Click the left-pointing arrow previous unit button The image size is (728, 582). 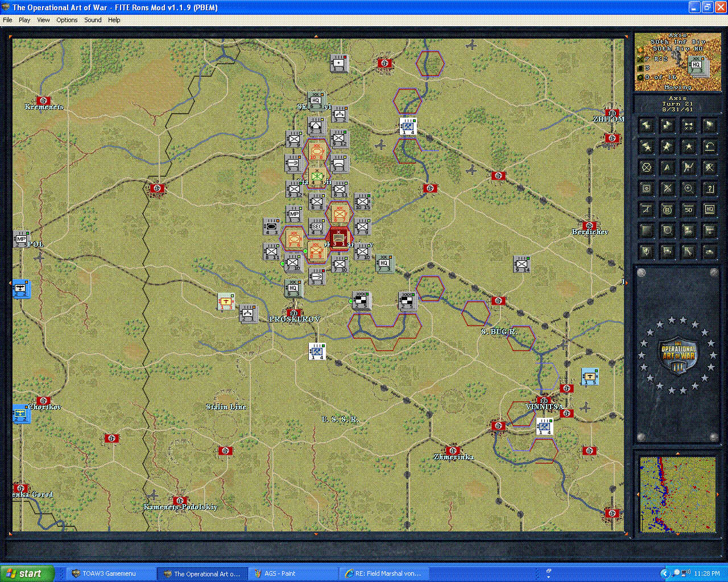click(646, 125)
